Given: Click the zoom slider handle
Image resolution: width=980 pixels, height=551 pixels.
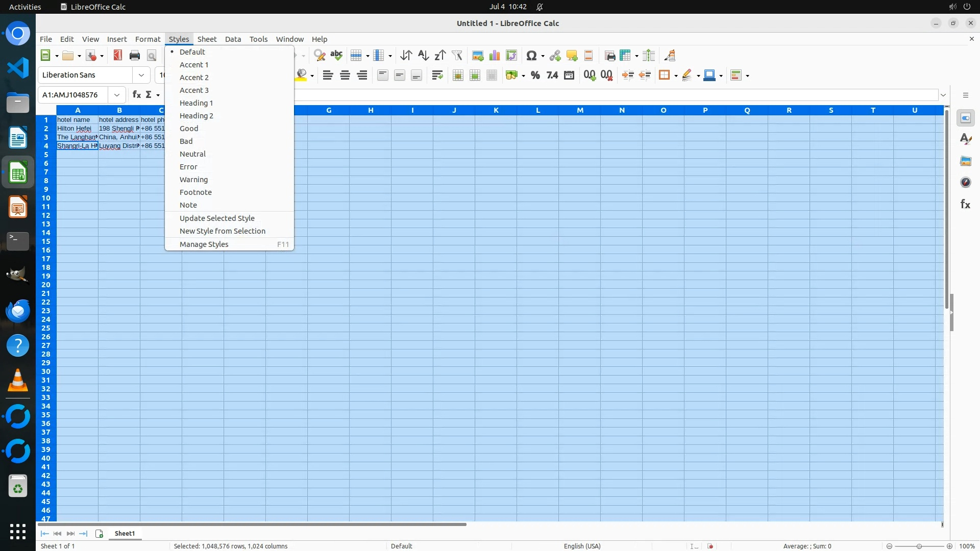Looking at the screenshot, I should 919,546.
